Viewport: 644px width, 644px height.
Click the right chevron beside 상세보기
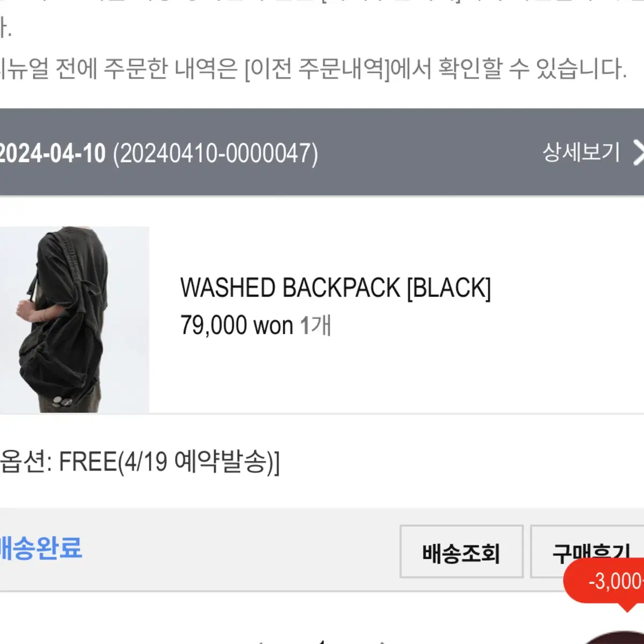tap(638, 153)
